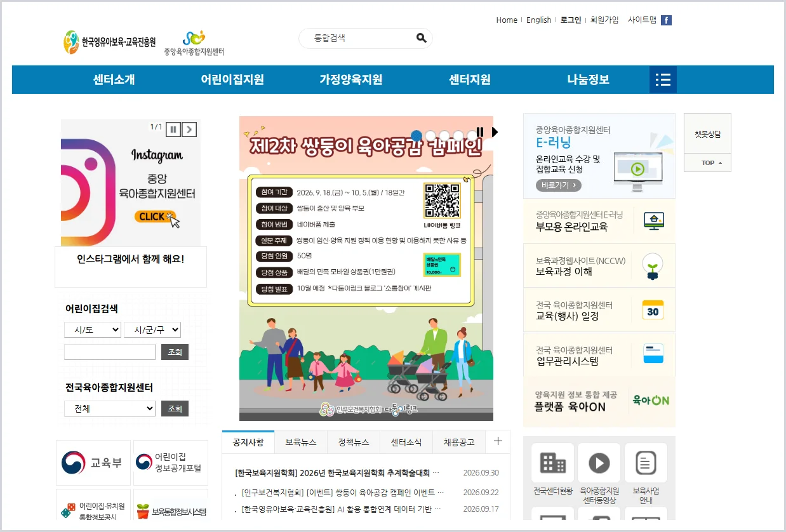Open 나눔정보 main menu
The height and width of the screenshot is (532, 786).
(589, 80)
